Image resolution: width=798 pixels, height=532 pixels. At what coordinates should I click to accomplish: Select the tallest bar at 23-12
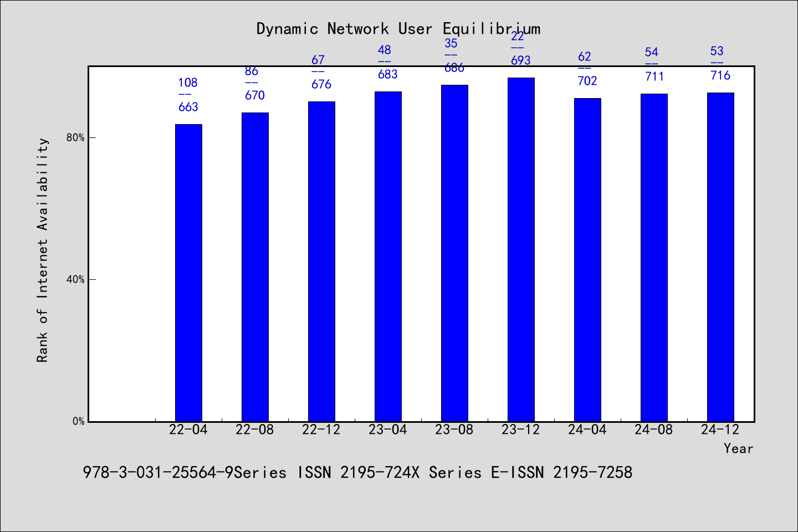(521, 249)
